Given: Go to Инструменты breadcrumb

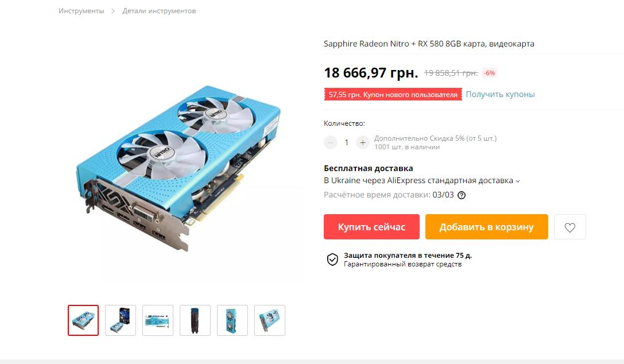Looking at the screenshot, I should coord(81,11).
